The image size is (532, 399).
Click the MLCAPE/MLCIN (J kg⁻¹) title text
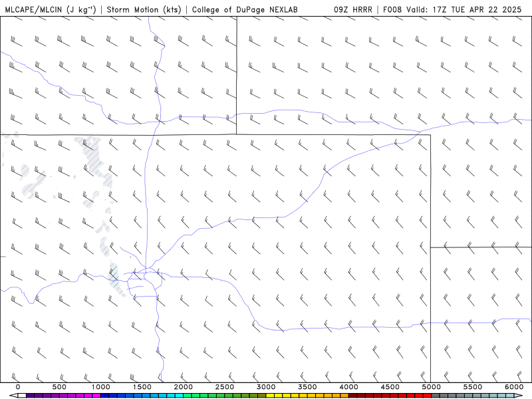[x=51, y=10]
